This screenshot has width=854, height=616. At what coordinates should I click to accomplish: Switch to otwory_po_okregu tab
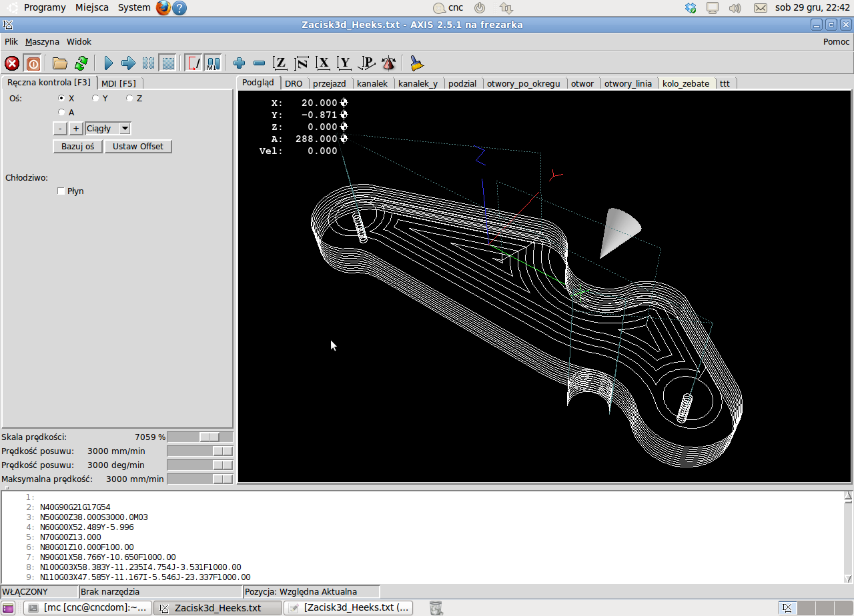tap(524, 83)
